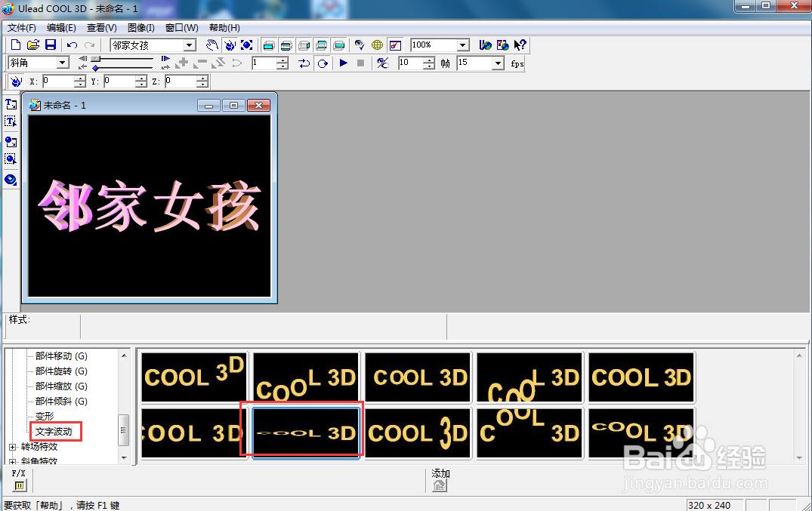Select the Move object hand tool
Viewport: 812px width, 511px height.
(x=212, y=45)
